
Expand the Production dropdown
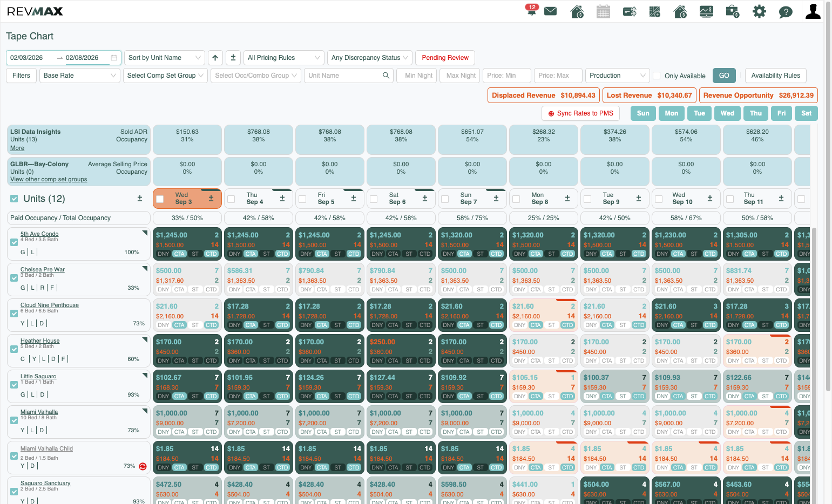click(x=617, y=76)
